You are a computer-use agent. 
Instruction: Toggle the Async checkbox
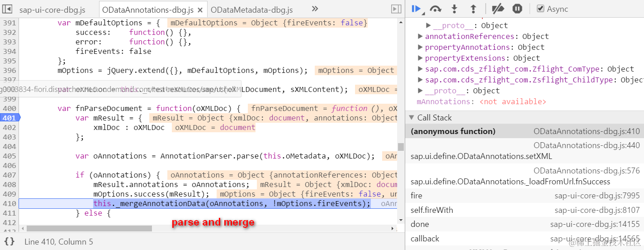click(x=540, y=9)
